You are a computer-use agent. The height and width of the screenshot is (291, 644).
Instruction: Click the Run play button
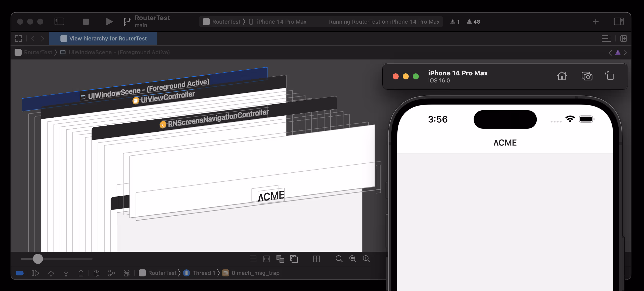click(x=109, y=22)
